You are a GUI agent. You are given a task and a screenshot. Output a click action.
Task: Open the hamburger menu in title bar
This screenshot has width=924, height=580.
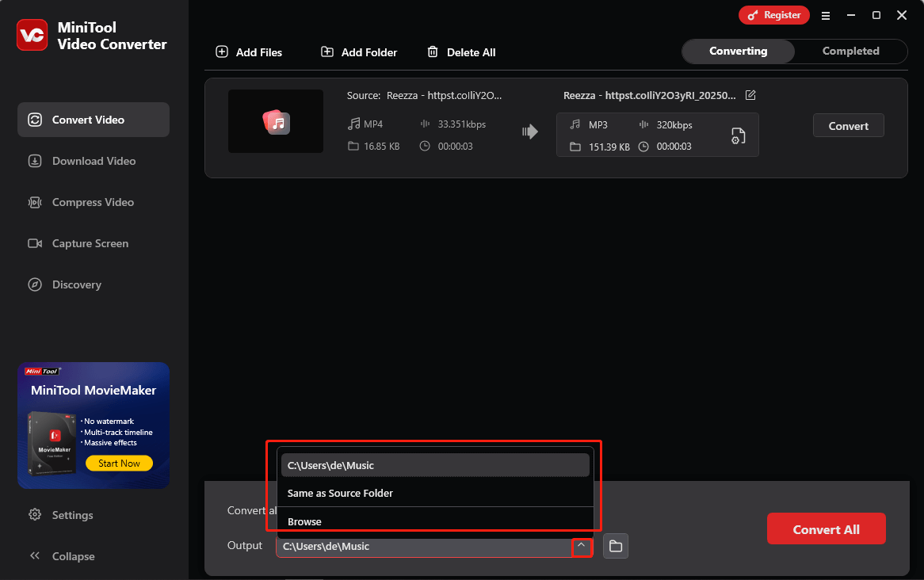point(826,16)
